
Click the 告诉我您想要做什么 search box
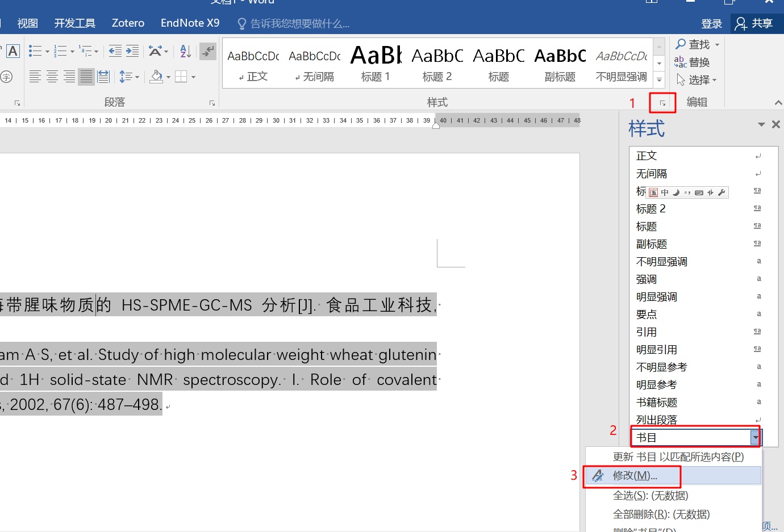(293, 23)
